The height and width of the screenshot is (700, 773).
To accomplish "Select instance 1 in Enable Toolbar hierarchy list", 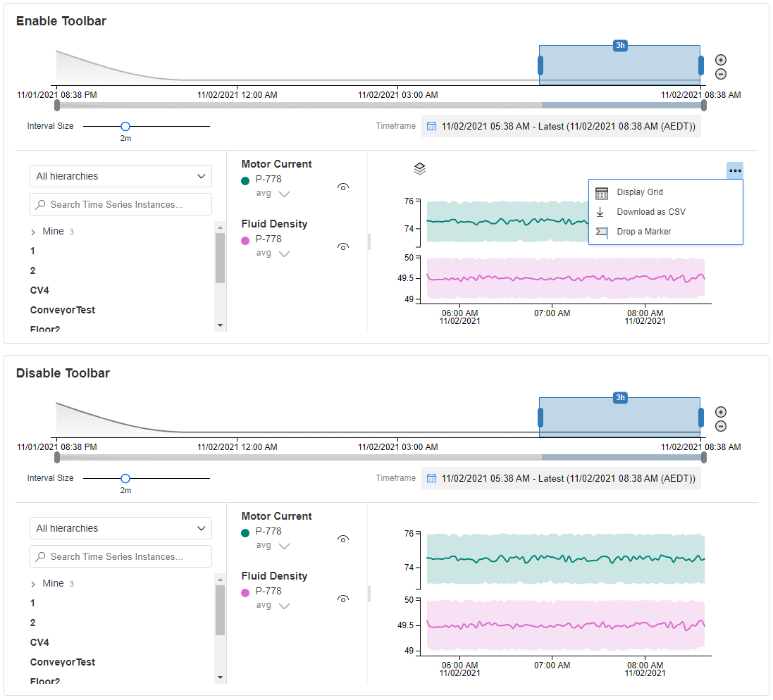I will coord(32,251).
